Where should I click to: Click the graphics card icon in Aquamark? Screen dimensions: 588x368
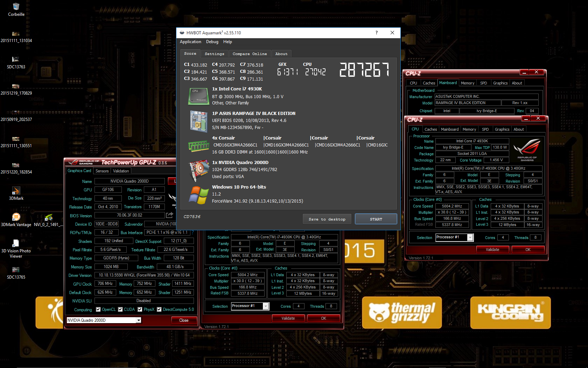tap(199, 170)
